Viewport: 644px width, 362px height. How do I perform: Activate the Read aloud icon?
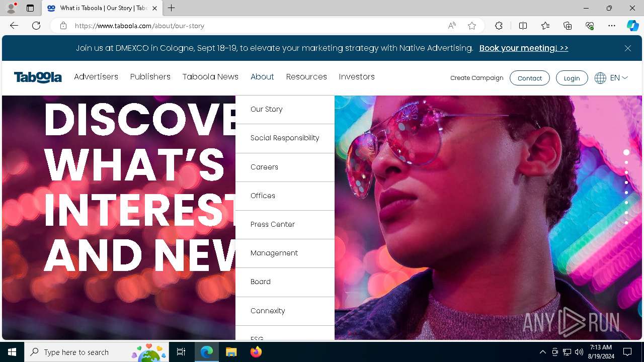(452, 26)
